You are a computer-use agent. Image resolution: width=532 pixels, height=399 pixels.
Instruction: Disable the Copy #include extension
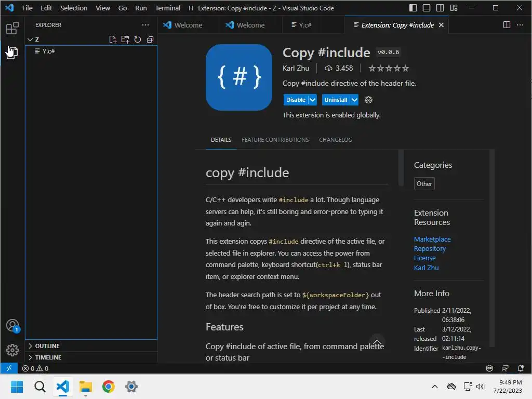click(x=296, y=100)
